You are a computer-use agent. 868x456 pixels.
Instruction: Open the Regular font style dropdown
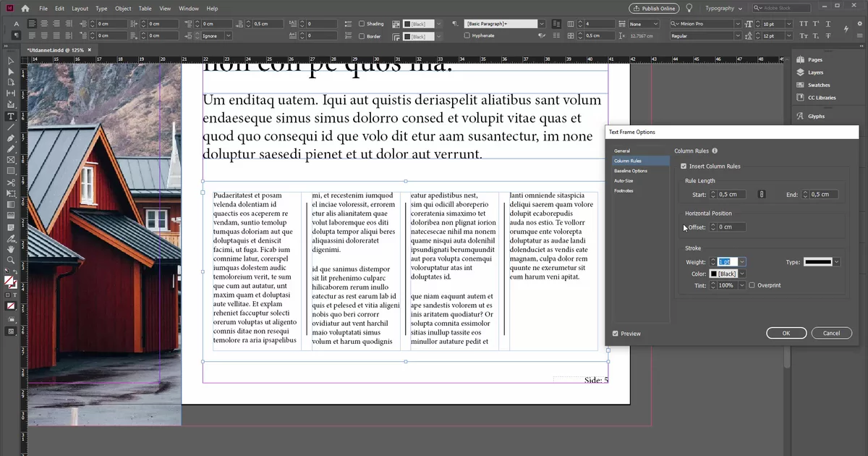(x=738, y=35)
